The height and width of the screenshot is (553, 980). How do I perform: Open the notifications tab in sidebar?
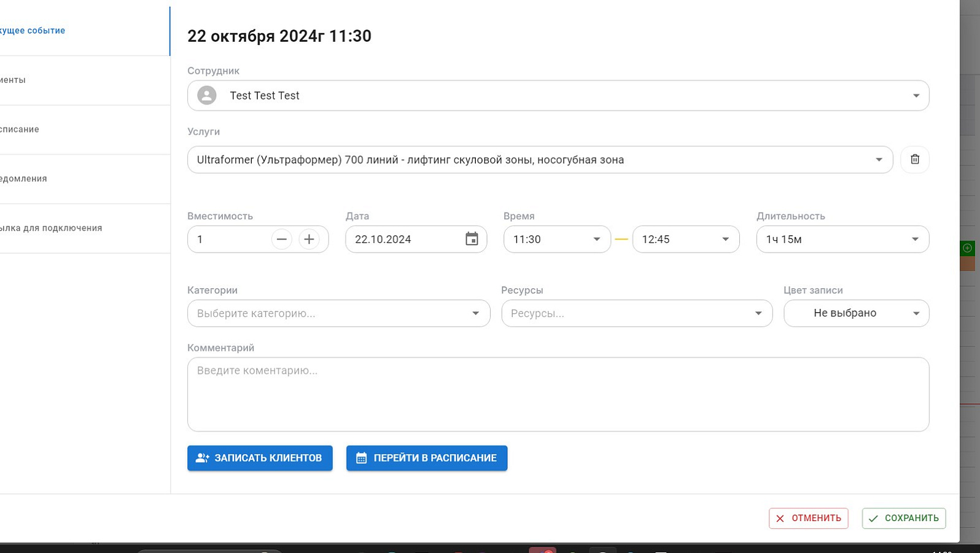point(85,179)
